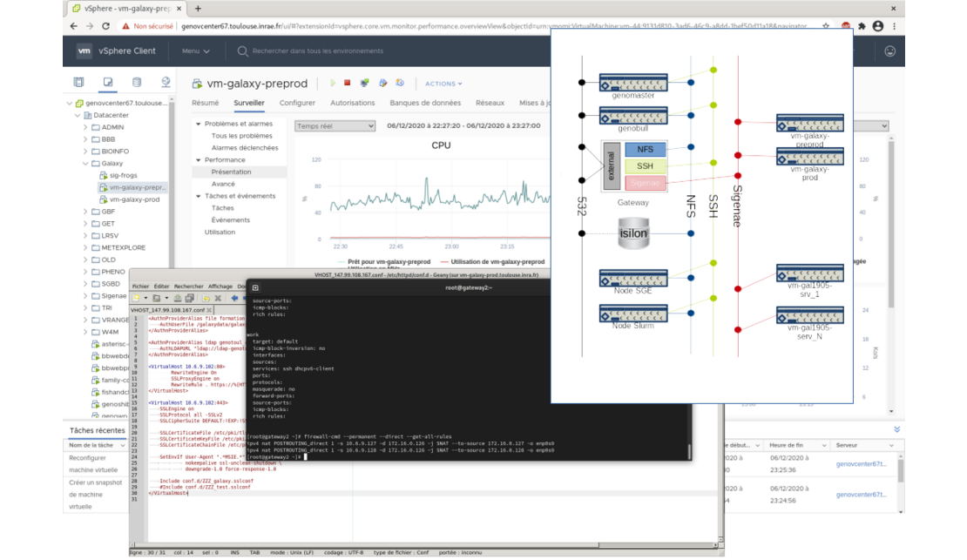Collapse the Galaxy folder
This screenshot has width=967, height=560.
[85, 164]
